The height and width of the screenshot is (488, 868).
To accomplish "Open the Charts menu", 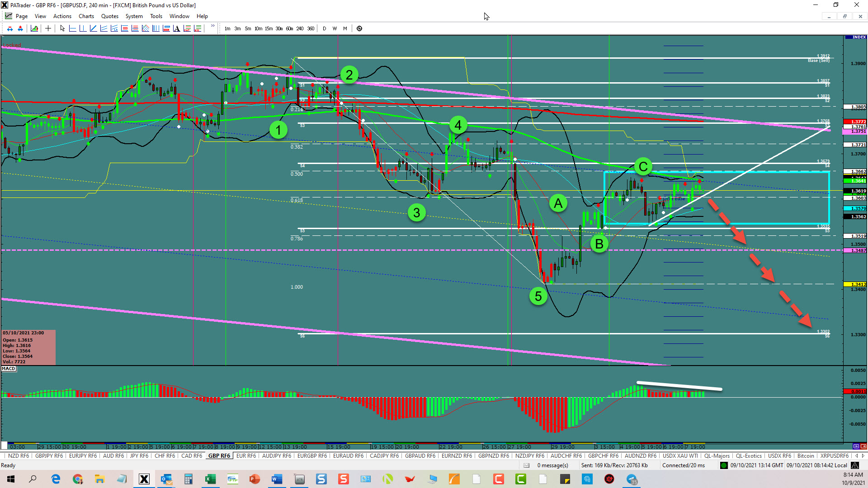I will pyautogui.click(x=86, y=16).
